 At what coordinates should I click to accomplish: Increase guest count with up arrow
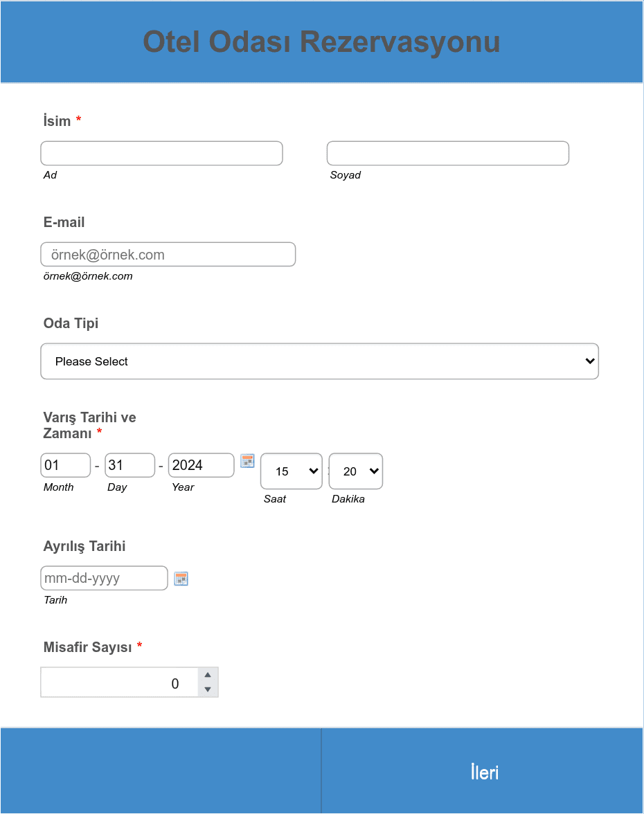[208, 675]
